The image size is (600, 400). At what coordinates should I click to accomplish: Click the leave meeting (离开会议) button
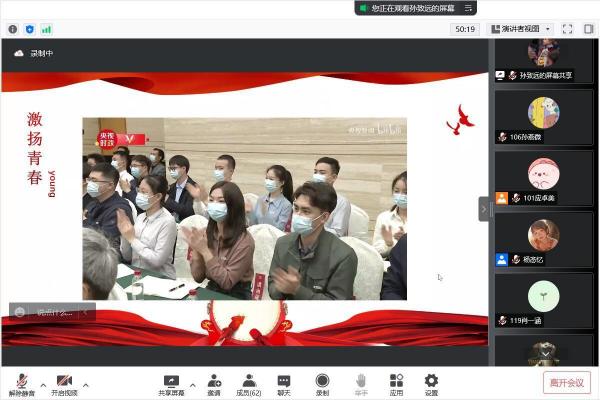tap(567, 382)
